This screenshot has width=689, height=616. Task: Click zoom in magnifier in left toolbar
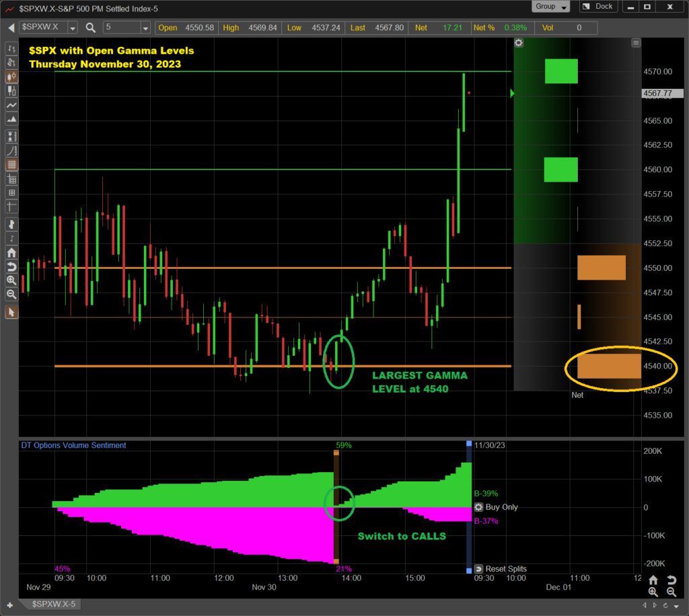click(x=11, y=280)
